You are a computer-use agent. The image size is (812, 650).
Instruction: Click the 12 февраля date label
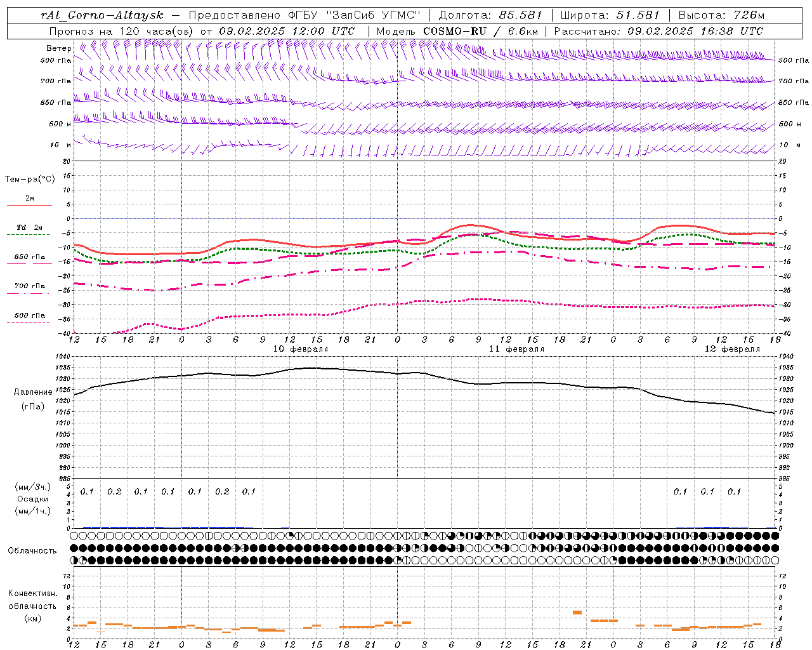tap(732, 349)
